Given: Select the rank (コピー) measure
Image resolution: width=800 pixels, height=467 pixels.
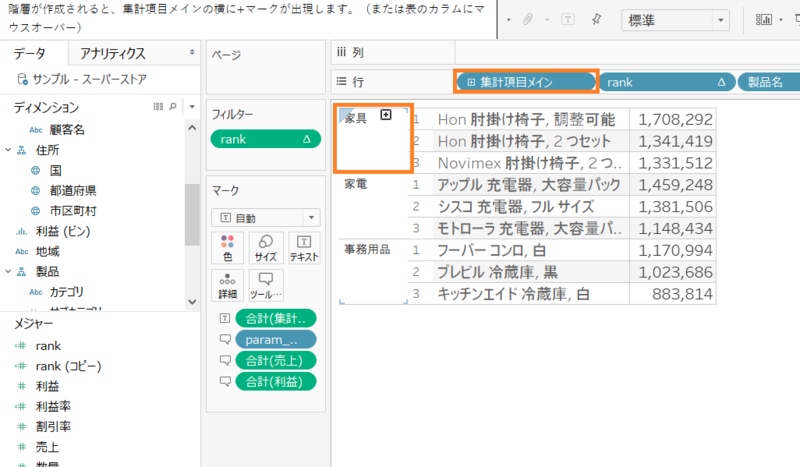Looking at the screenshot, I should click(x=68, y=366).
